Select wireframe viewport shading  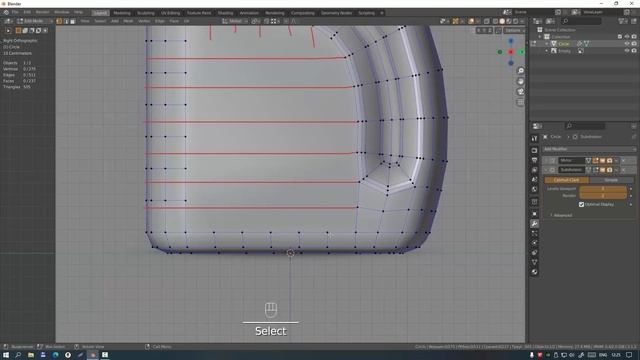[495, 21]
